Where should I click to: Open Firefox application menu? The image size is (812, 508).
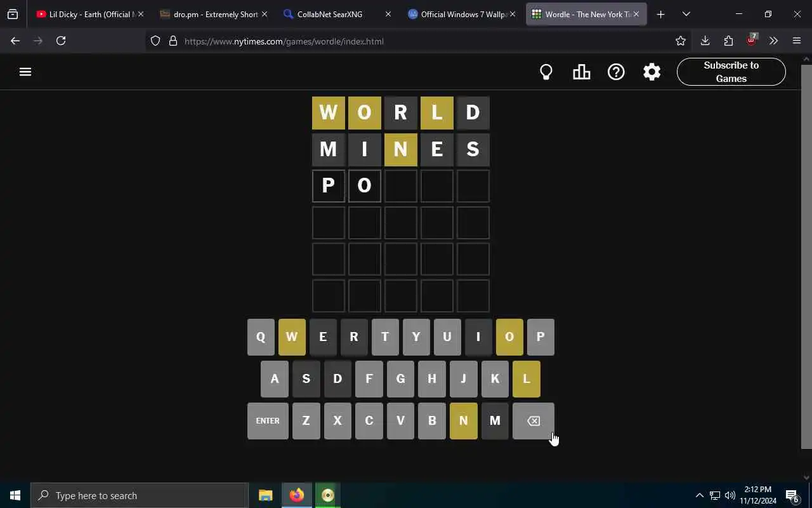[x=797, y=41]
